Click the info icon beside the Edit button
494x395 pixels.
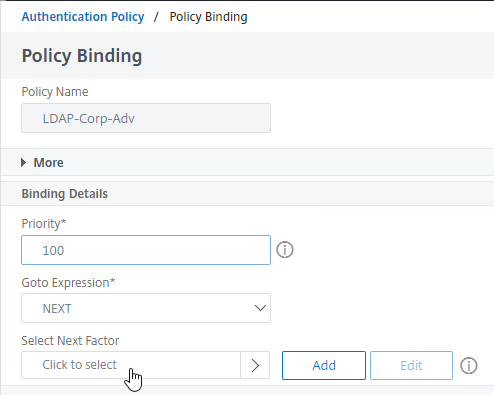469,366
